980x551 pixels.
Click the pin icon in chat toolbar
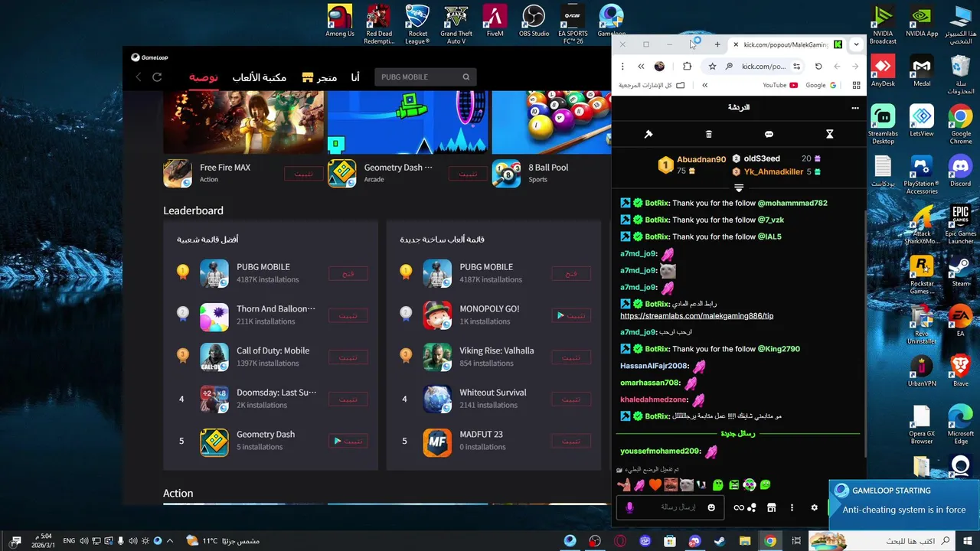tap(648, 134)
